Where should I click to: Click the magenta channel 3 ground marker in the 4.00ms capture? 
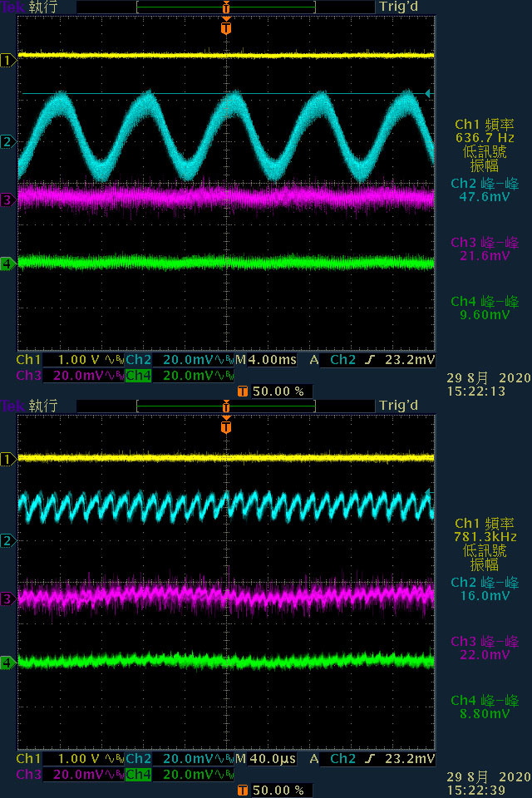[x=7, y=200]
